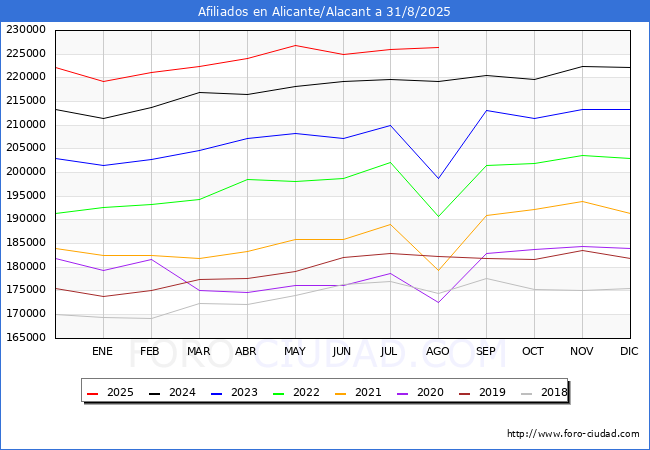Click the 210000 y-axis value
The height and width of the screenshot is (450, 650).
(x=26, y=124)
